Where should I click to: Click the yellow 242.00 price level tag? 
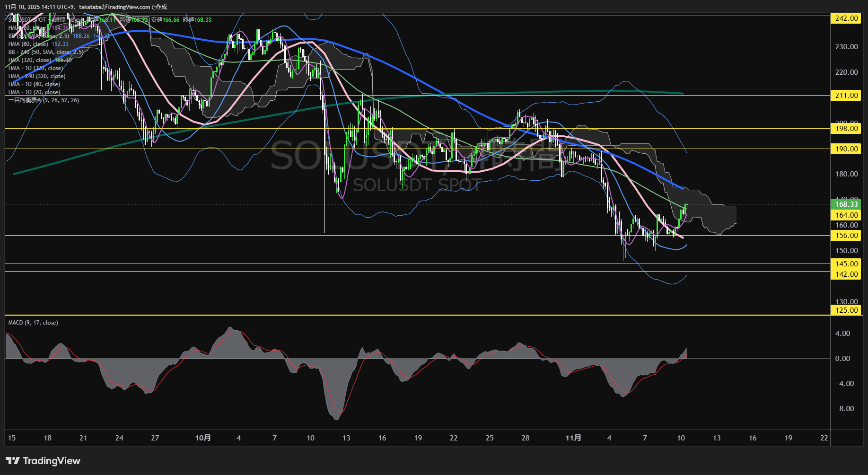coord(846,18)
